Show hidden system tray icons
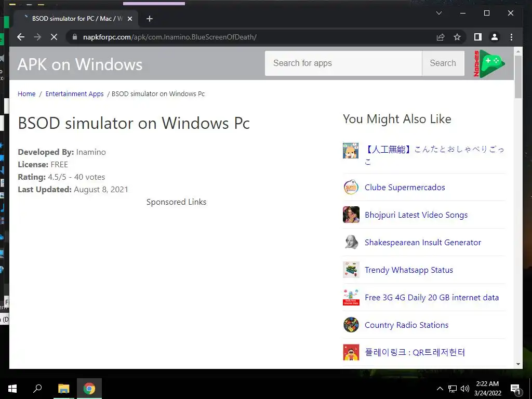The image size is (532, 399). [440, 389]
